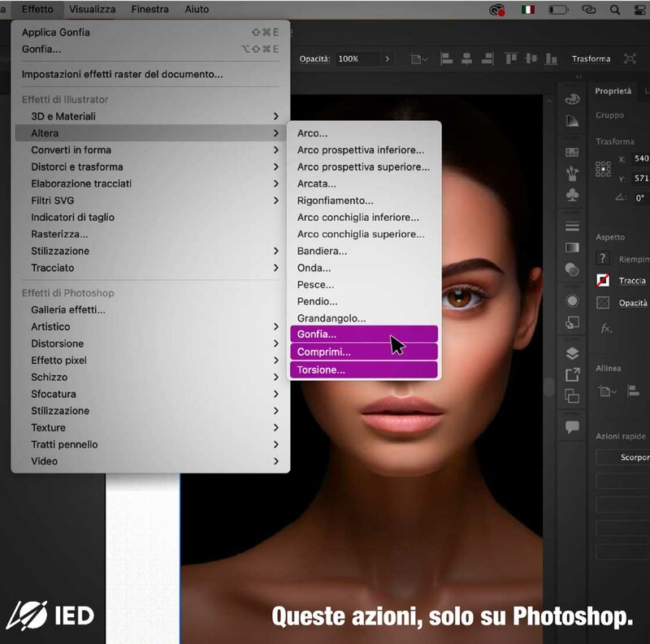Expand Distorci e trasforma submenu
650x644 pixels.
tap(151, 167)
